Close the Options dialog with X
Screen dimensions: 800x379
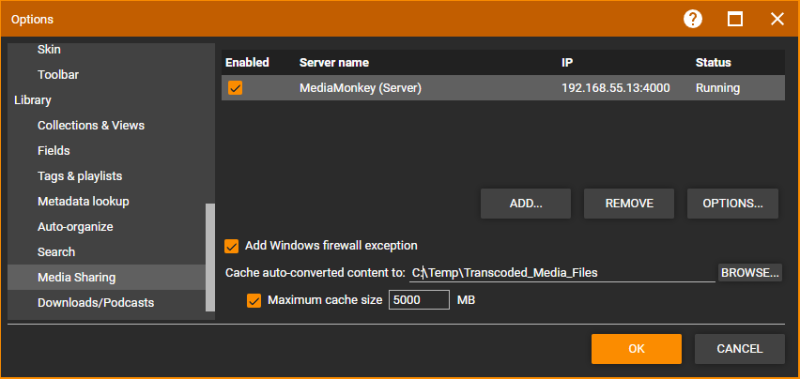[777, 19]
